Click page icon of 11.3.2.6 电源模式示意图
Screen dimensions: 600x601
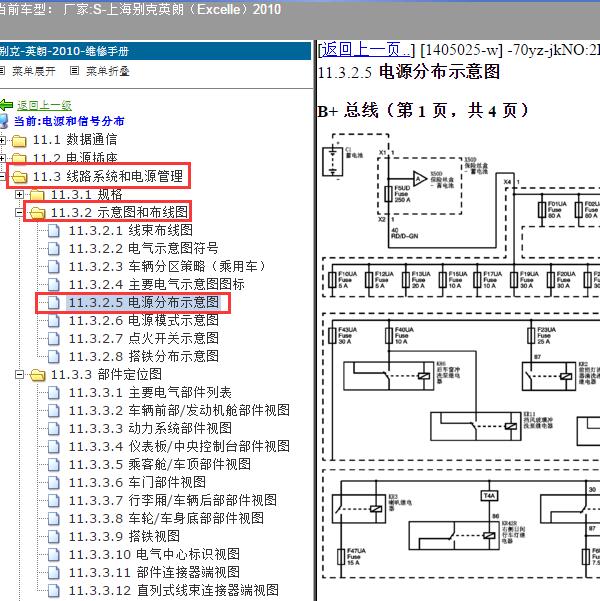(54, 321)
